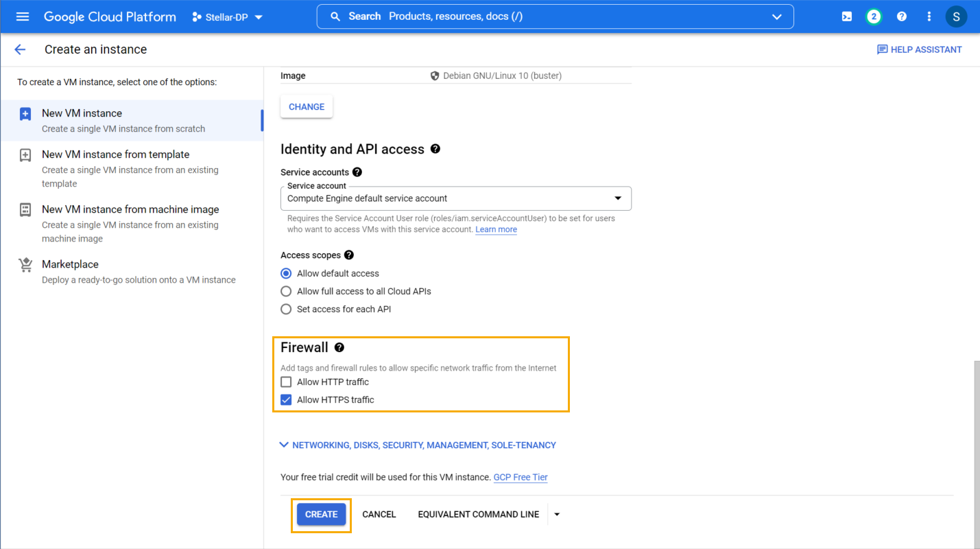The image size is (980, 549).
Task: Open the Service account dropdown
Action: [x=455, y=198]
